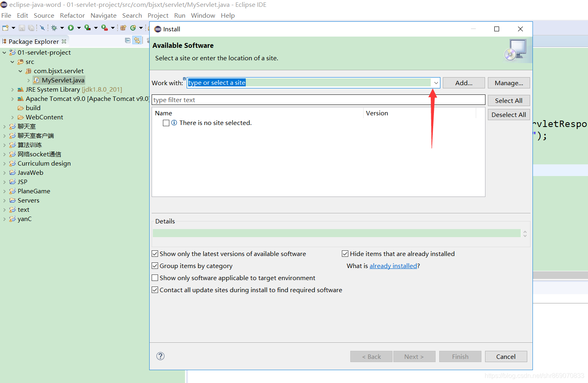
Task: Open the Source menu
Action: (44, 16)
